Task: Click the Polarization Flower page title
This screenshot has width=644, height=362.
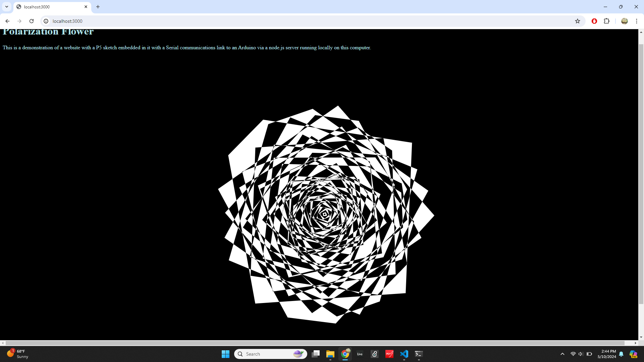Action: 48,32
